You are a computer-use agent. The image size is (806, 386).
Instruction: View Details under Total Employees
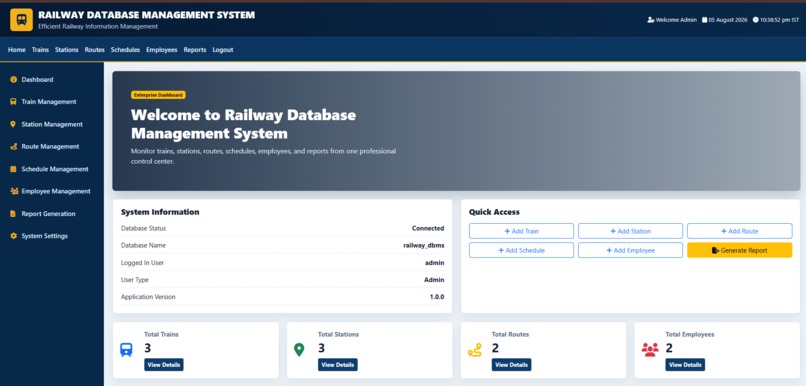[x=685, y=365]
